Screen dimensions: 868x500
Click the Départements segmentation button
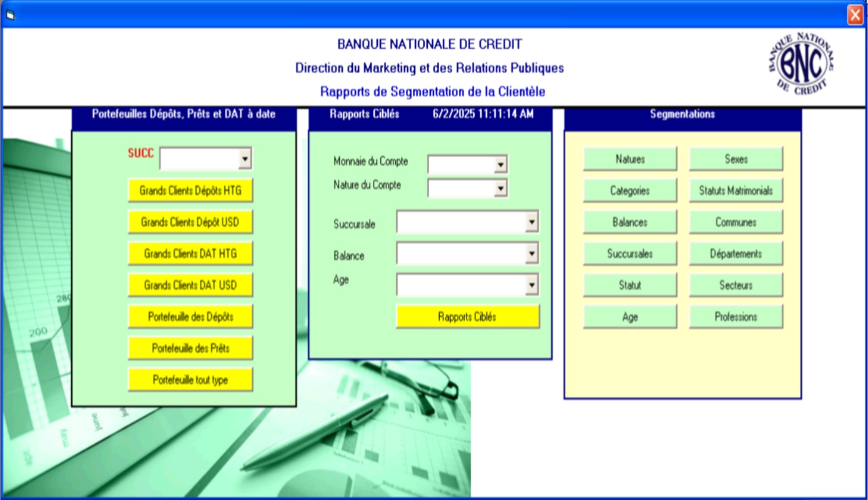click(x=736, y=254)
